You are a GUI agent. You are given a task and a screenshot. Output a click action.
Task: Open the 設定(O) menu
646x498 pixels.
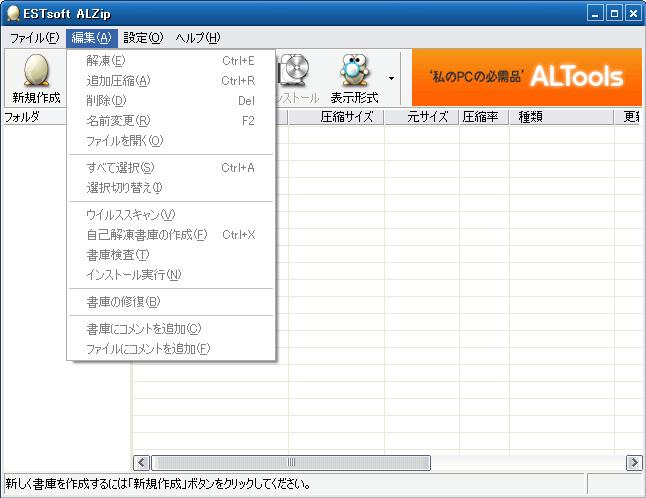[x=143, y=38]
